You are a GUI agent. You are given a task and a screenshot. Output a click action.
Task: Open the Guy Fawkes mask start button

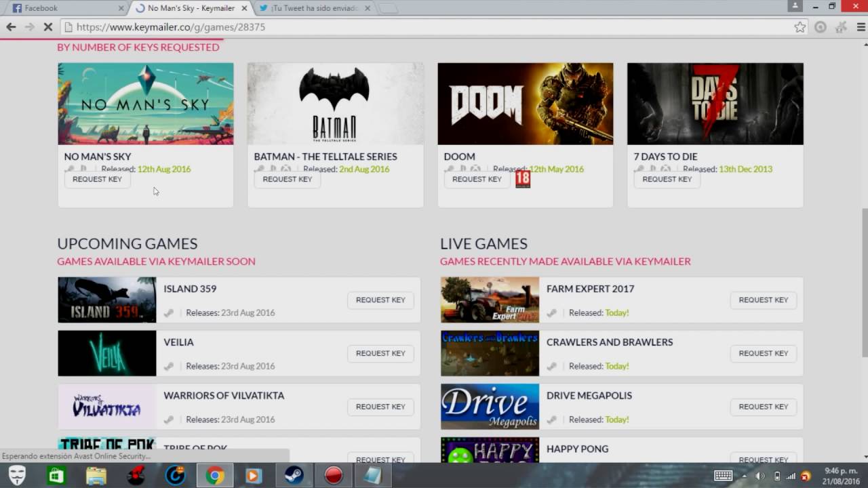(x=17, y=476)
